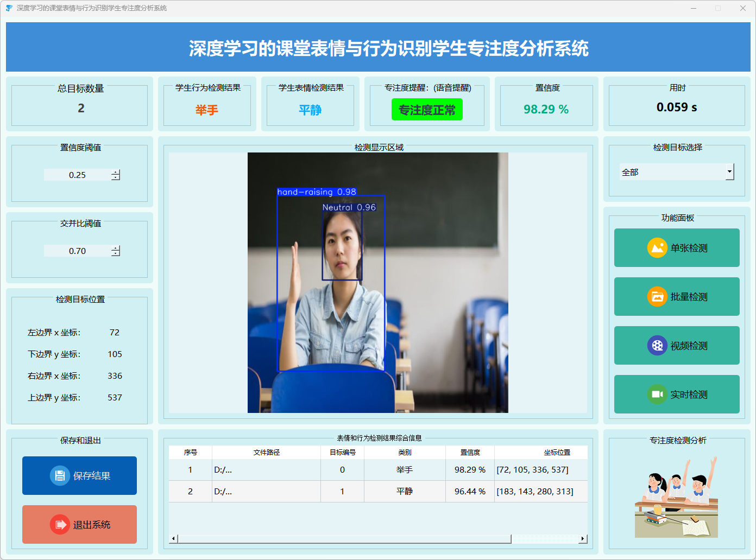Click the confidence threshold 0.25 field

point(77,175)
